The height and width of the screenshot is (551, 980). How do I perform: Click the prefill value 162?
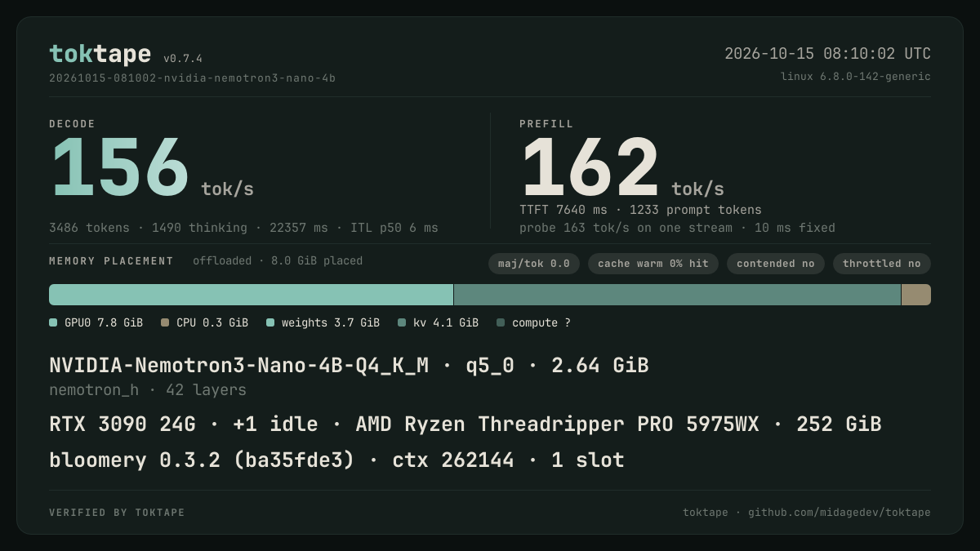590,169
